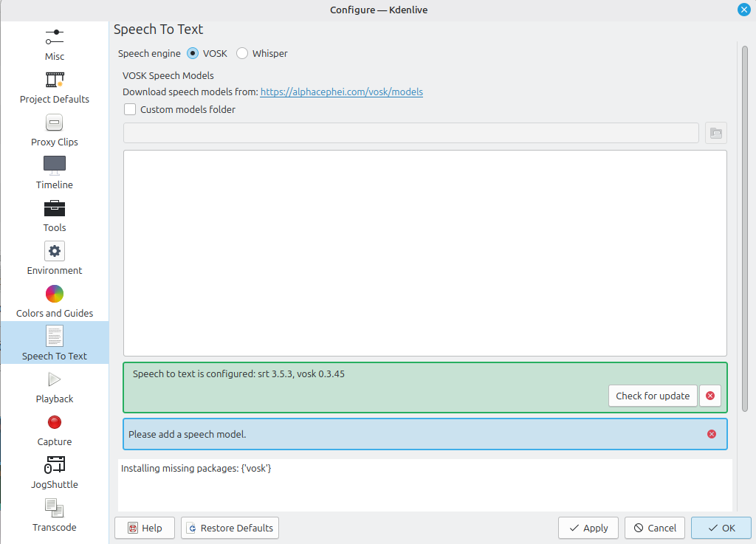Dismiss the speech configured green message
The height and width of the screenshot is (544, 756).
coord(710,396)
